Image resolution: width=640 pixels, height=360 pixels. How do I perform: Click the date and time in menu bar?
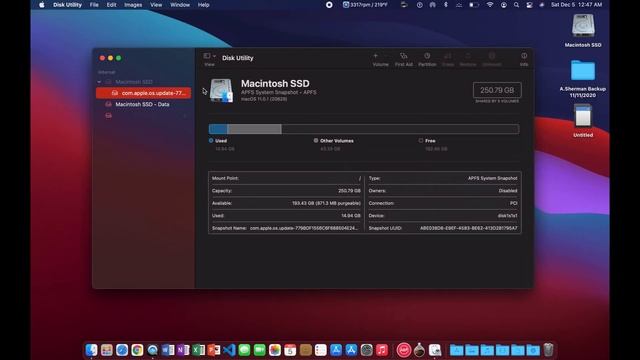click(x=576, y=5)
